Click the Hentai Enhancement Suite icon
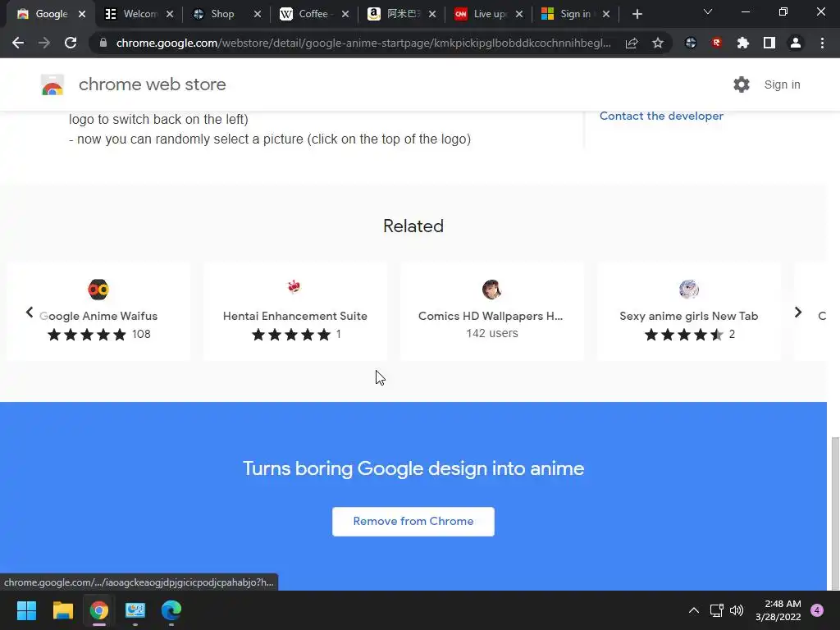This screenshot has width=840, height=630. pos(294,286)
